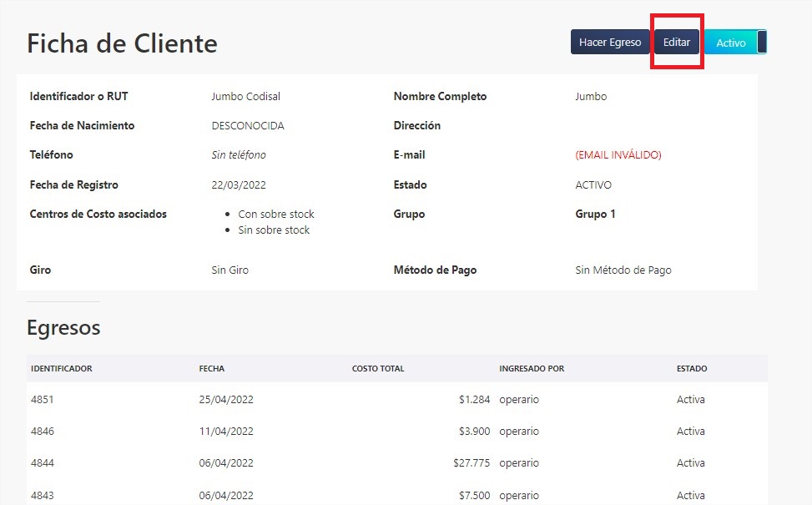Sort by the ESTADO column header
Viewport: 812px width, 505px height.
click(693, 368)
